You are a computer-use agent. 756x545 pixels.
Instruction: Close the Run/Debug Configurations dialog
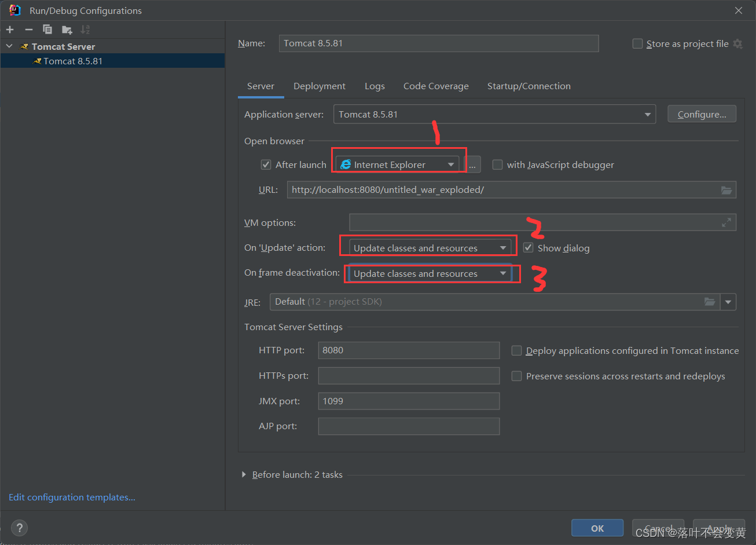pyautogui.click(x=739, y=10)
